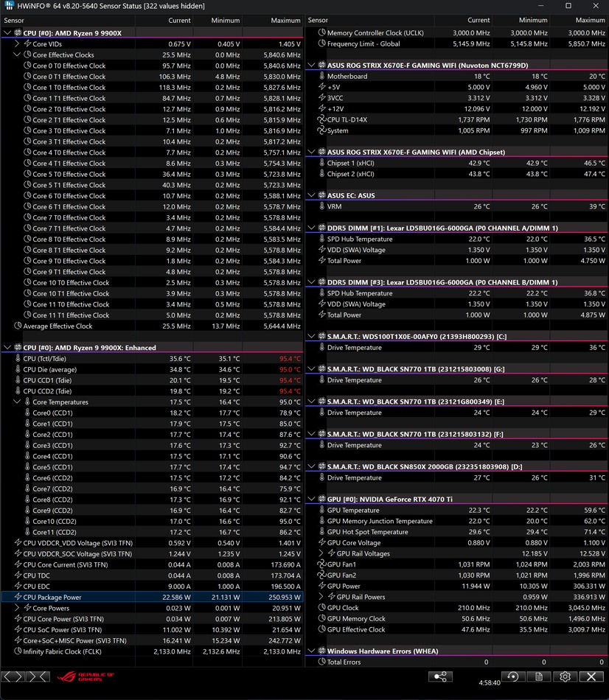Click the red 95.4 °C CPU (Tctl/Tdie) maximum

click(x=290, y=359)
